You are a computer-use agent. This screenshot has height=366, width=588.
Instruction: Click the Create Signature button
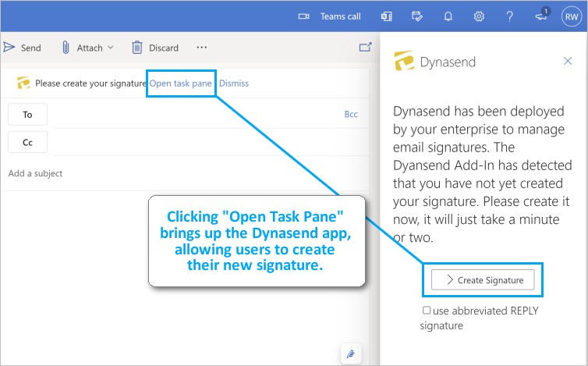[x=483, y=279]
